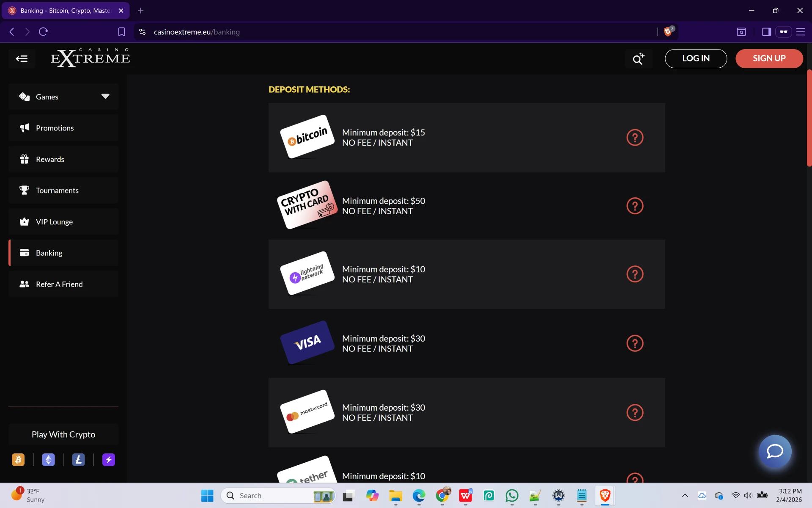
Task: Click the LOG IN button
Action: click(x=696, y=58)
